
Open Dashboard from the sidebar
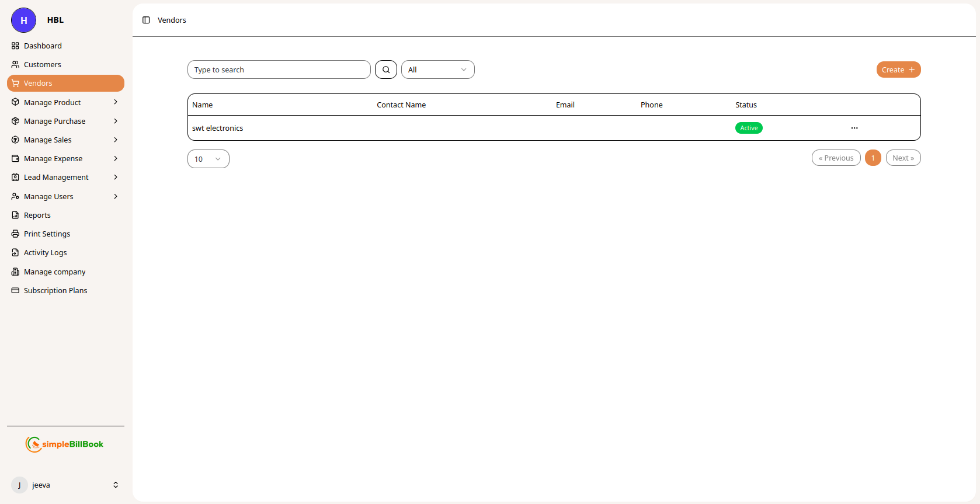[x=43, y=46]
